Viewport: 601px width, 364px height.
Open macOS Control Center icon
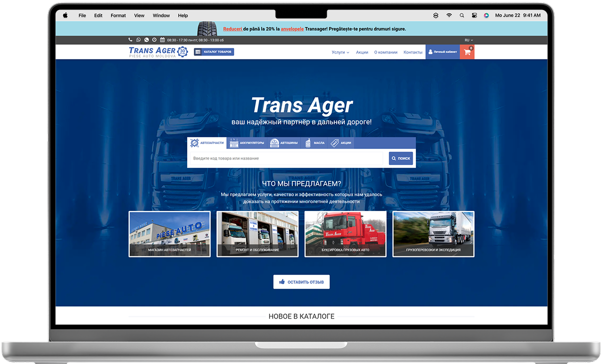[474, 15]
